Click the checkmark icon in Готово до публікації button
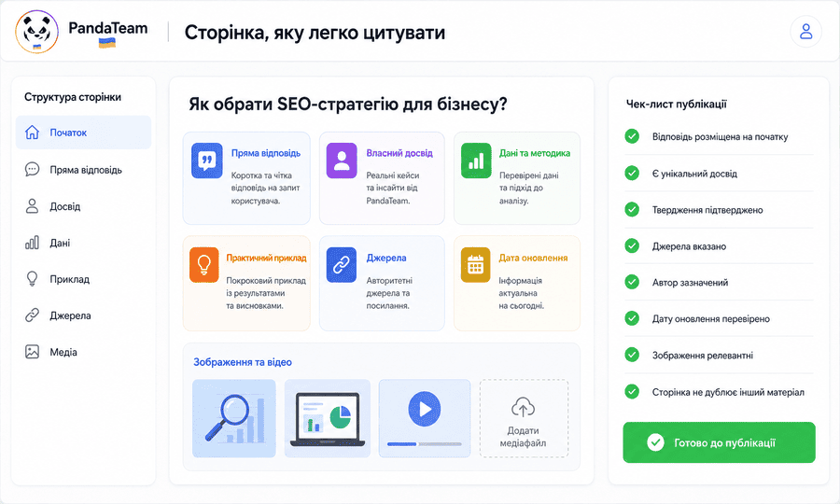Screen dimensions: 840x504 pyautogui.click(x=656, y=442)
